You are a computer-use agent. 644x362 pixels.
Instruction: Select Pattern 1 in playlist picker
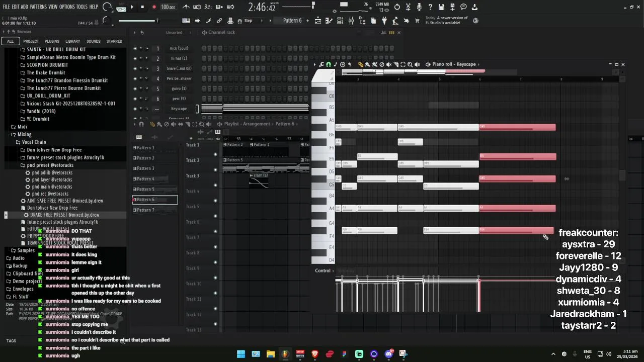[155, 148]
